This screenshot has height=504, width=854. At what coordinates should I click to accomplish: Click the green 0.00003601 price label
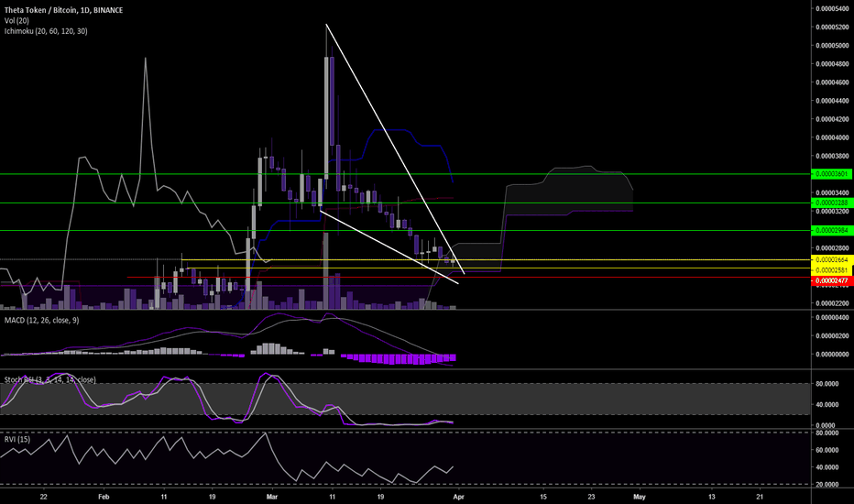tap(832, 174)
